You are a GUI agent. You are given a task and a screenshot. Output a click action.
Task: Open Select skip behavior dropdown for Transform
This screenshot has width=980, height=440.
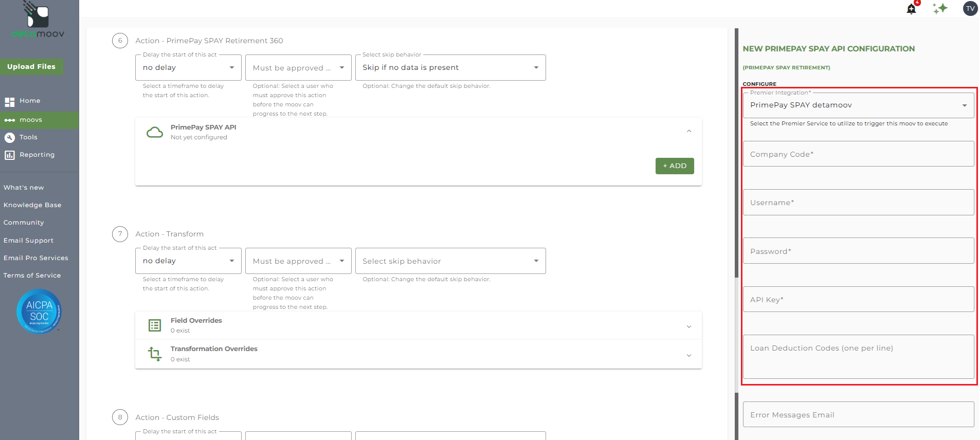(x=450, y=261)
